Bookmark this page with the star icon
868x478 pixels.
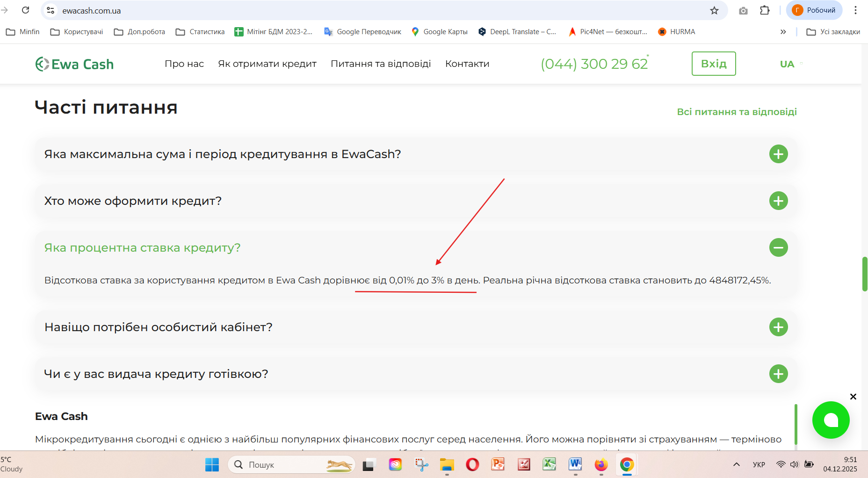pos(714,10)
